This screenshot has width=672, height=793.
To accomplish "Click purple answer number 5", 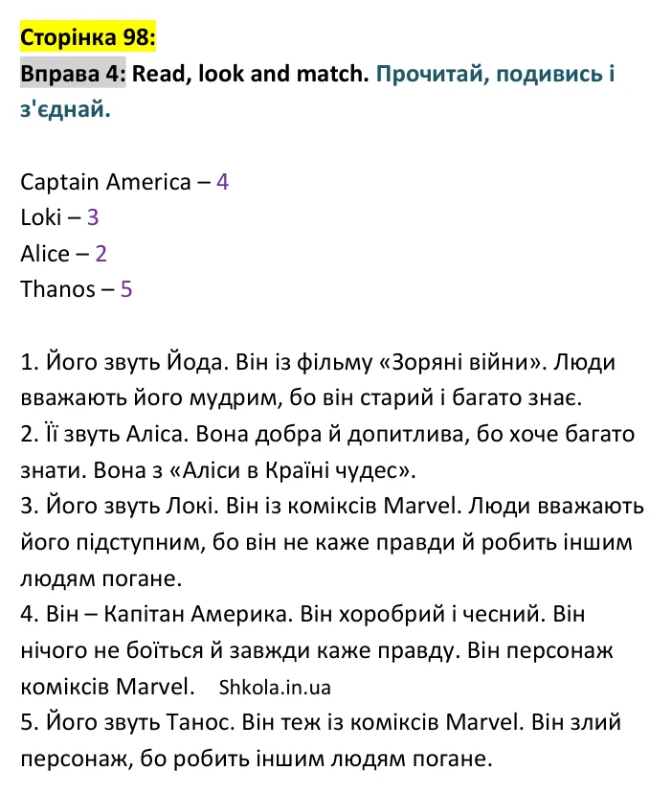I will 126,290.
